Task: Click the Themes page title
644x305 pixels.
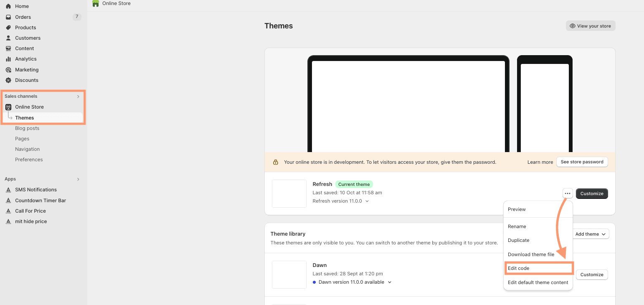Action: tap(279, 26)
